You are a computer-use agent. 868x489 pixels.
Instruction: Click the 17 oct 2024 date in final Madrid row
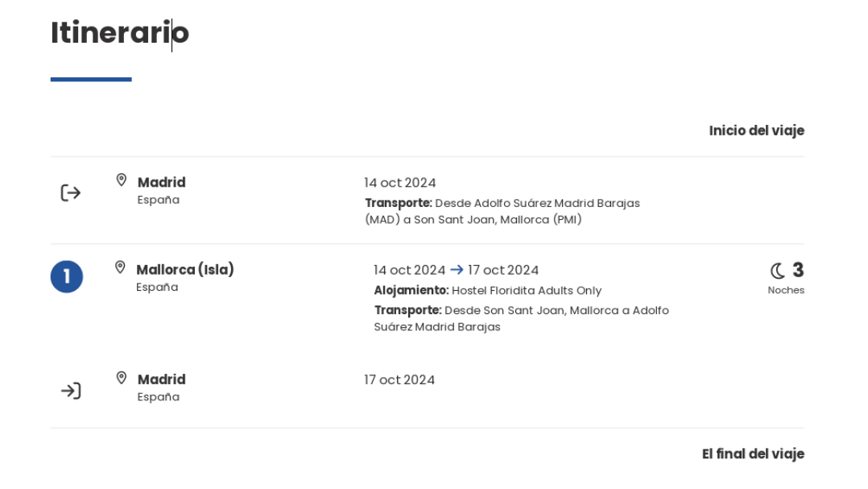tap(399, 380)
